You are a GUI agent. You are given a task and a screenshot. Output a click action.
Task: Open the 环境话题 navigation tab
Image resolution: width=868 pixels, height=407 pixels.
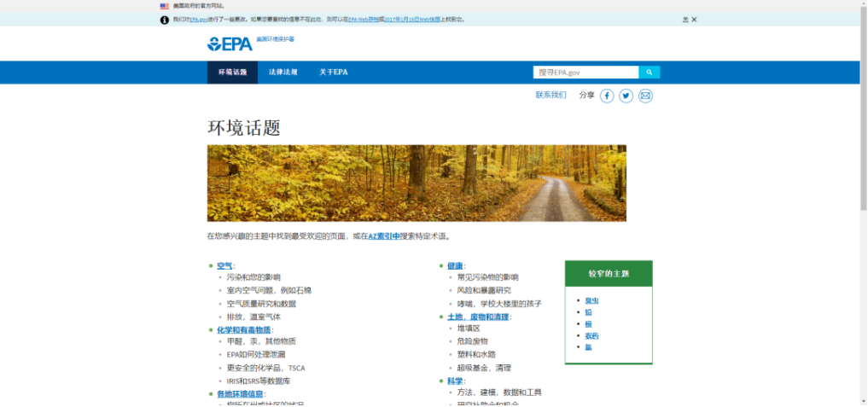pyautogui.click(x=232, y=73)
